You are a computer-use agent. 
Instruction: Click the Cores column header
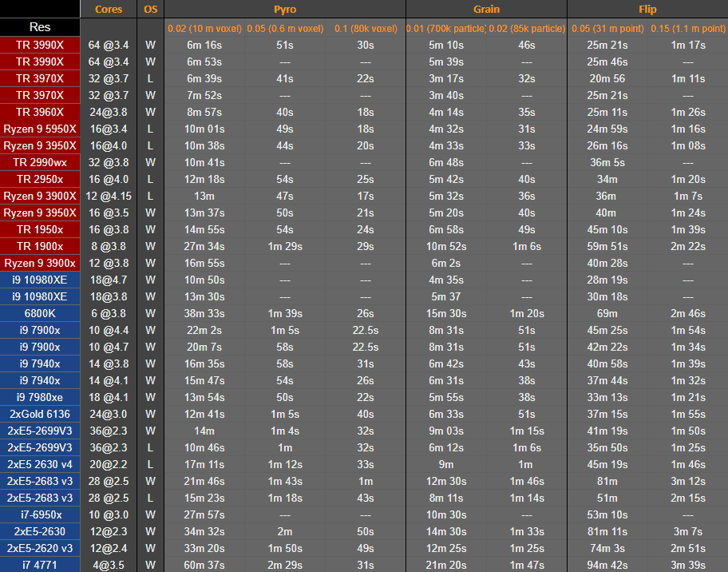point(109,10)
